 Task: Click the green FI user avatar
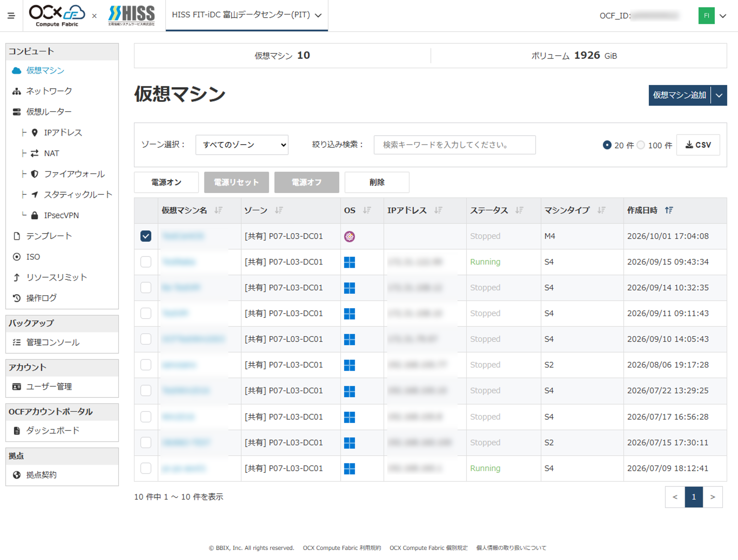(706, 15)
